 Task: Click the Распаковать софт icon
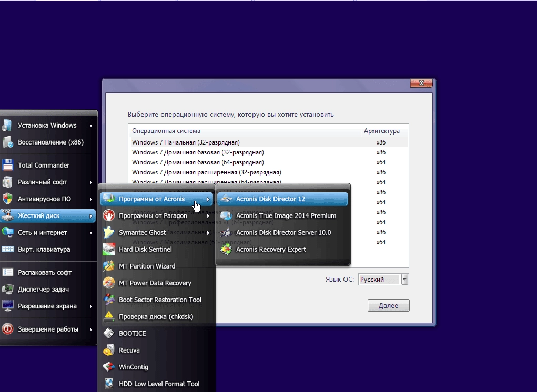(x=7, y=272)
